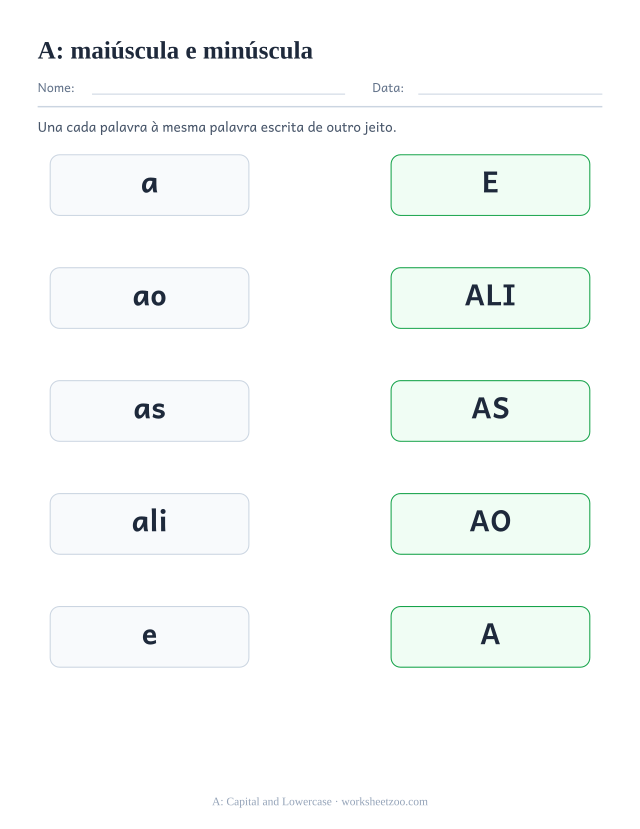Choose the uppercase 'E' green card
The width and height of the screenshot is (640, 829).
point(490,185)
